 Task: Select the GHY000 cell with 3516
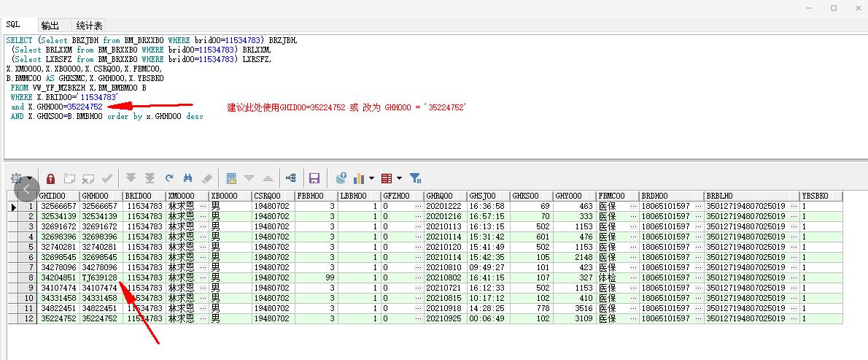click(x=576, y=308)
